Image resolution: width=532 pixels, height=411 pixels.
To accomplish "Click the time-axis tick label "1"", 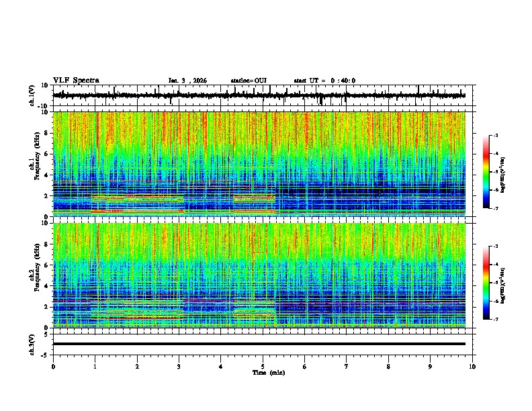I will pos(95,367).
